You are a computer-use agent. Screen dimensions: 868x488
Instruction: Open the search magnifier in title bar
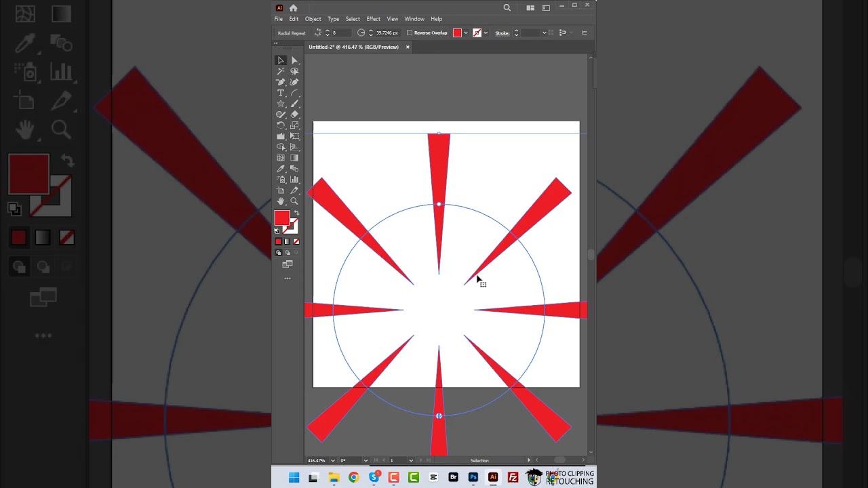tap(507, 7)
